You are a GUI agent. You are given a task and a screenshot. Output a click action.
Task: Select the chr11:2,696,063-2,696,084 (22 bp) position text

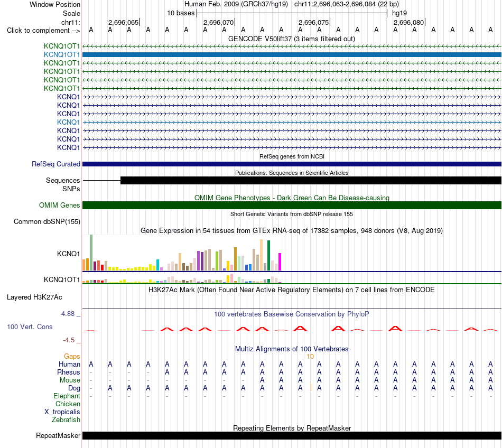(x=347, y=4)
